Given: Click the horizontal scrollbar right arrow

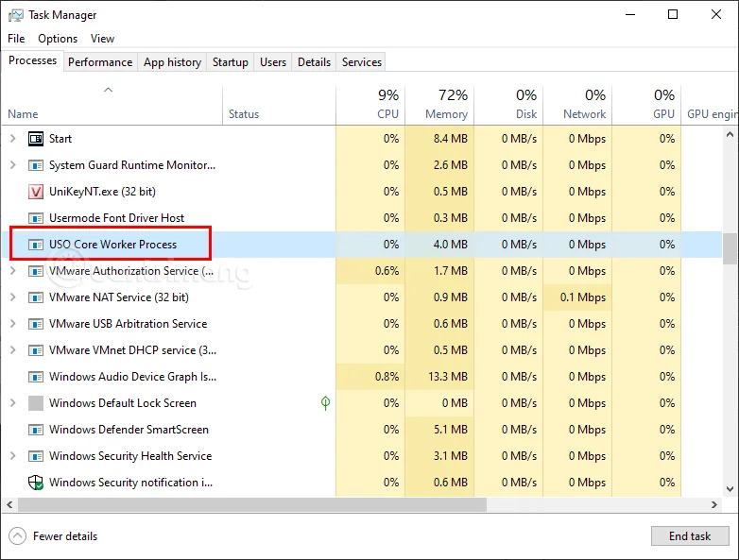Looking at the screenshot, I should [x=714, y=504].
